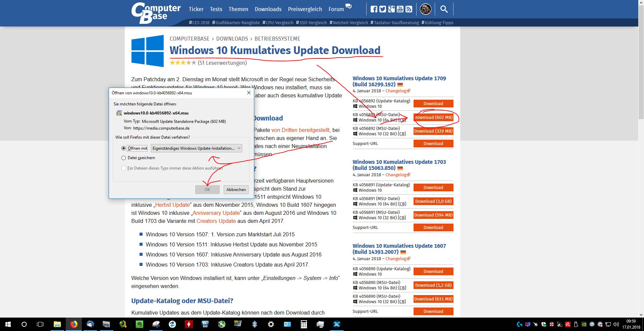This screenshot has width=644, height=331.
Task: Select the 'Öffnen mit' radio option
Action: pos(123,148)
